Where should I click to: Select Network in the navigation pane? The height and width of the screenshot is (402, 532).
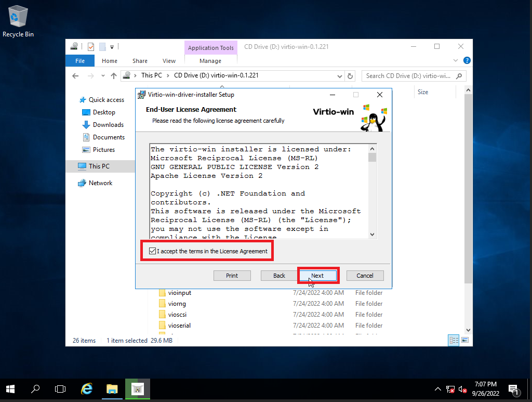100,183
